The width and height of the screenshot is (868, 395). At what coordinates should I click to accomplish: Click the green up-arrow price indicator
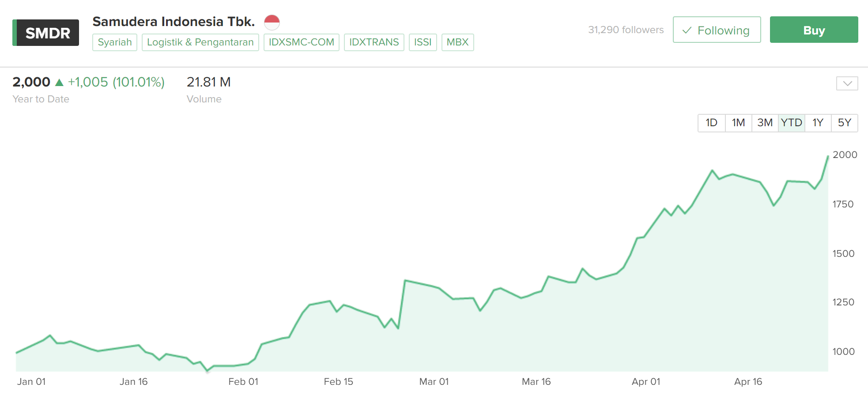click(x=59, y=82)
